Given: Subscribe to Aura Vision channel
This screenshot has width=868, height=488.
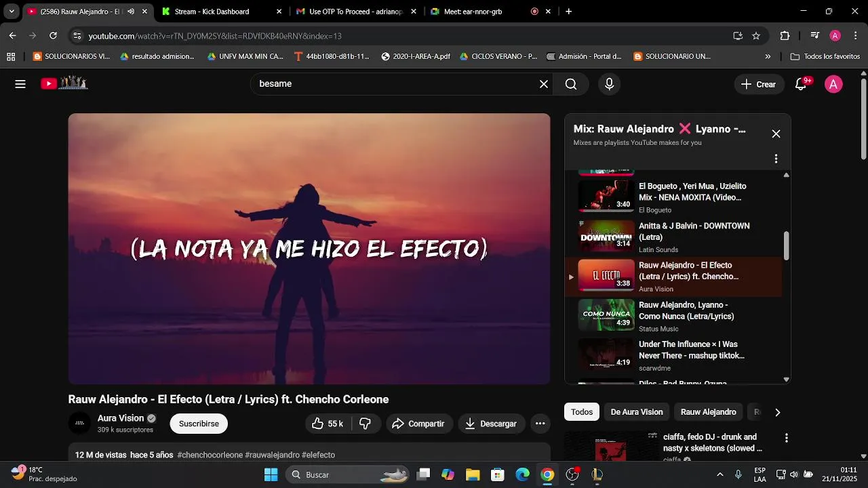Looking at the screenshot, I should [199, 424].
